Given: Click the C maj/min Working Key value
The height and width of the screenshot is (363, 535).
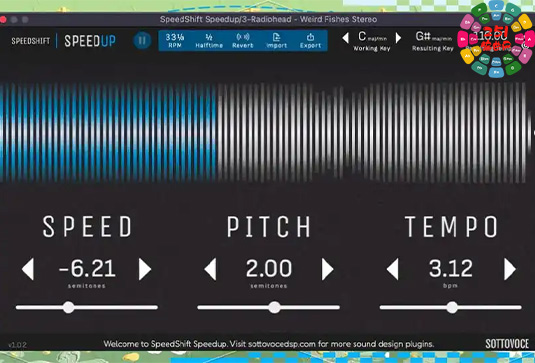Looking at the screenshot, I should coord(372,37).
